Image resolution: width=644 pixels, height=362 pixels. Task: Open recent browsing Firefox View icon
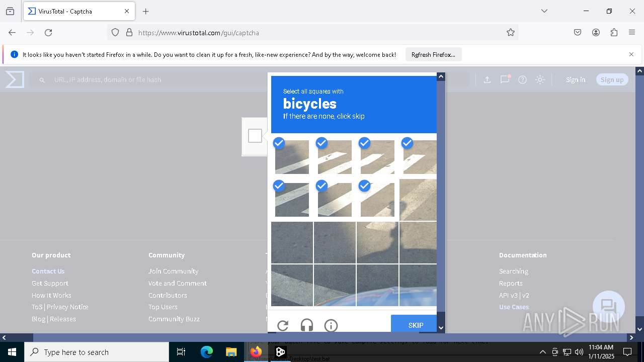[x=10, y=11]
